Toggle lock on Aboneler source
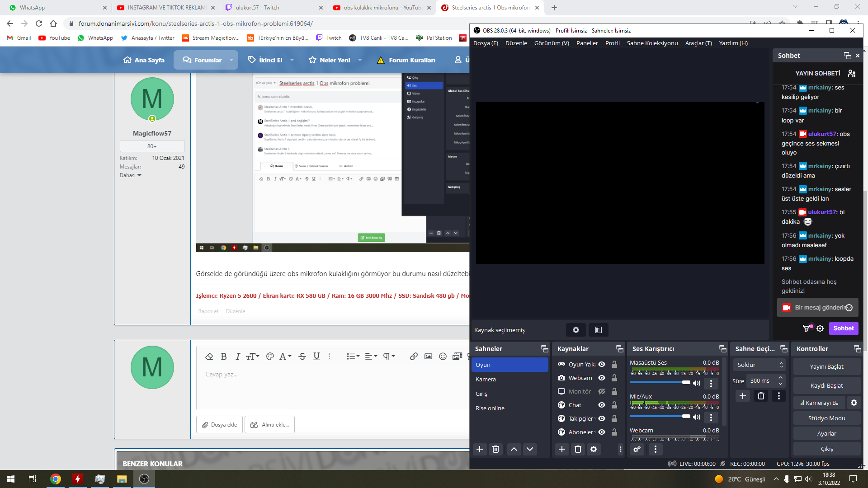Screen dimensions: 868x488 (x=614, y=432)
